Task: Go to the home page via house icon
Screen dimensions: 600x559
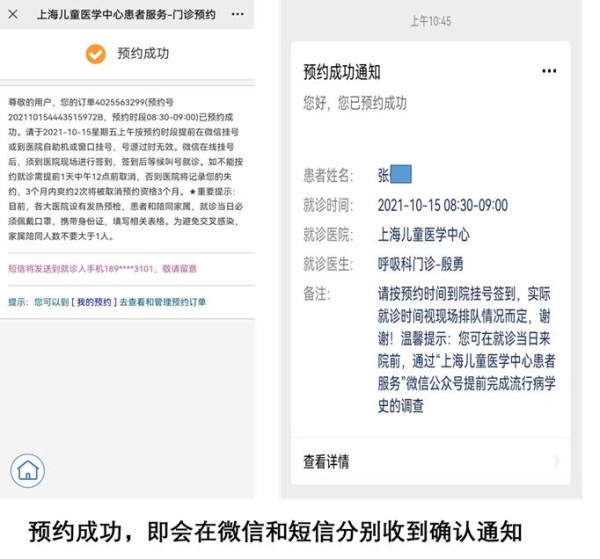Action: click(x=28, y=471)
